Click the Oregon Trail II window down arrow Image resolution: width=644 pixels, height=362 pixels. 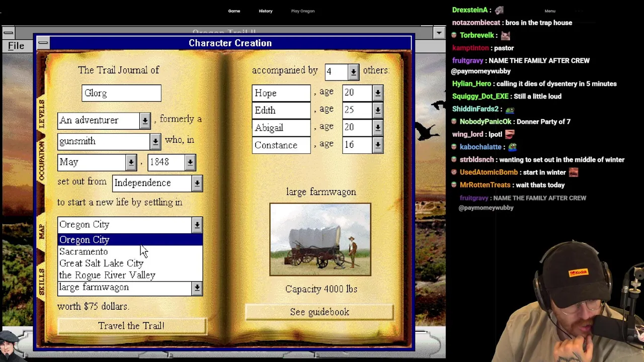(439, 33)
